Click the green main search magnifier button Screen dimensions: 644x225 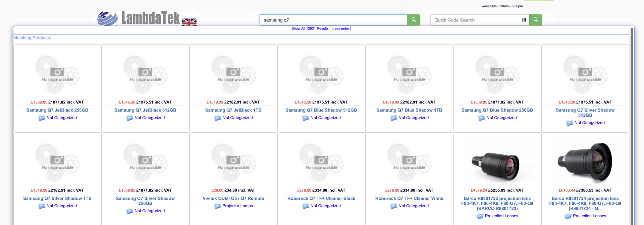(414, 20)
